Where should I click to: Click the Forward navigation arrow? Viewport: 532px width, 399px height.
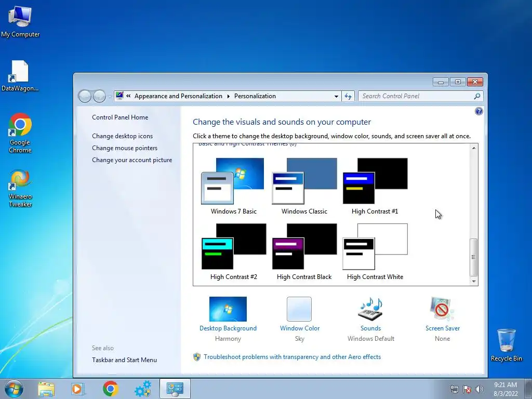point(99,96)
